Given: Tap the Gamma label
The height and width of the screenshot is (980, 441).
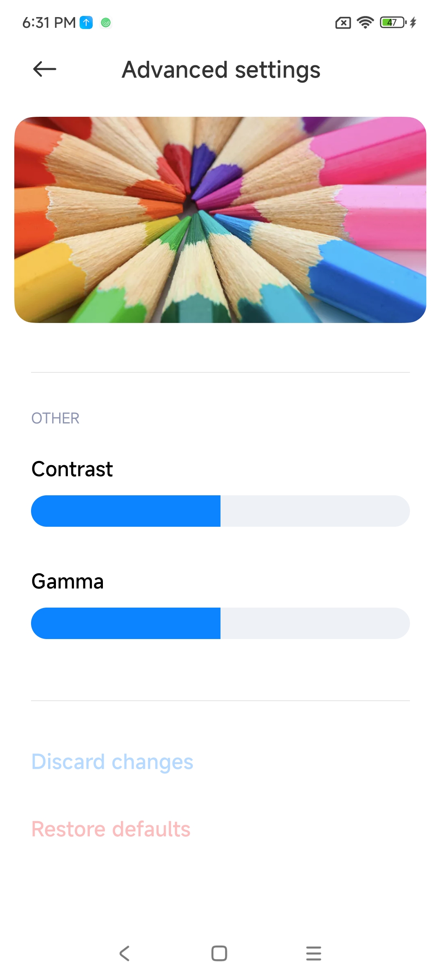Looking at the screenshot, I should 68,581.
